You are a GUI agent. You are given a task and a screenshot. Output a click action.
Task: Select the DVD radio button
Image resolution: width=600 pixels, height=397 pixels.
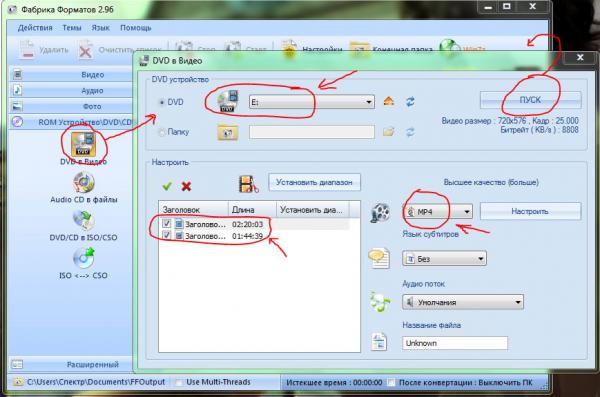point(161,102)
